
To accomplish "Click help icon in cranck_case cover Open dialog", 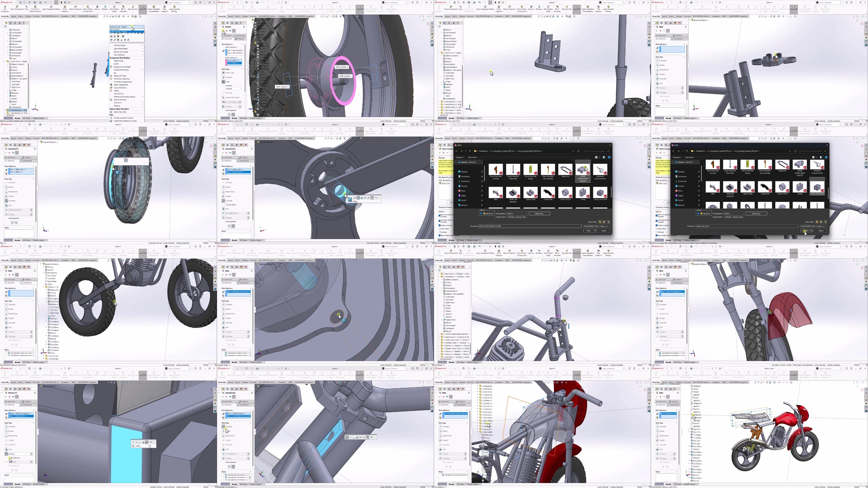I will click(x=826, y=157).
